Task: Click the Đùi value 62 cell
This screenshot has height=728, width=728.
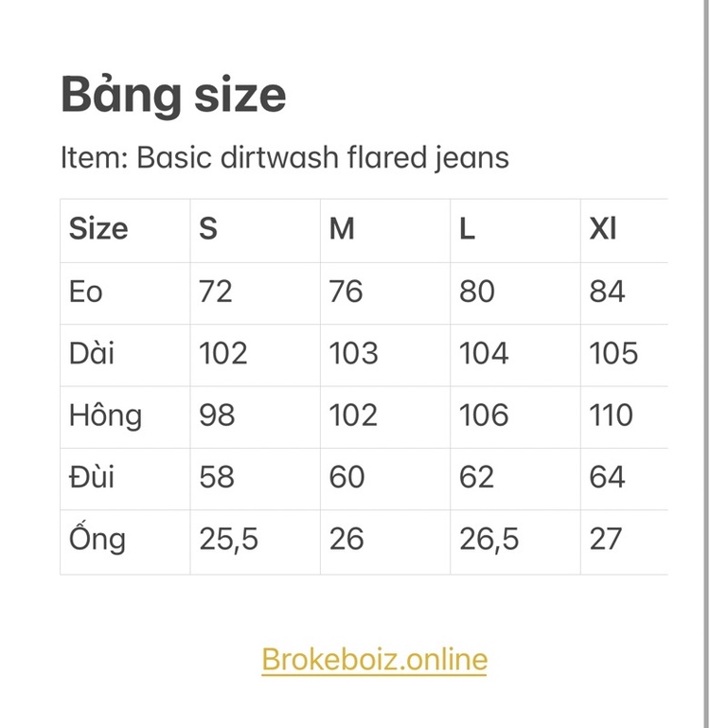Action: coord(477,477)
